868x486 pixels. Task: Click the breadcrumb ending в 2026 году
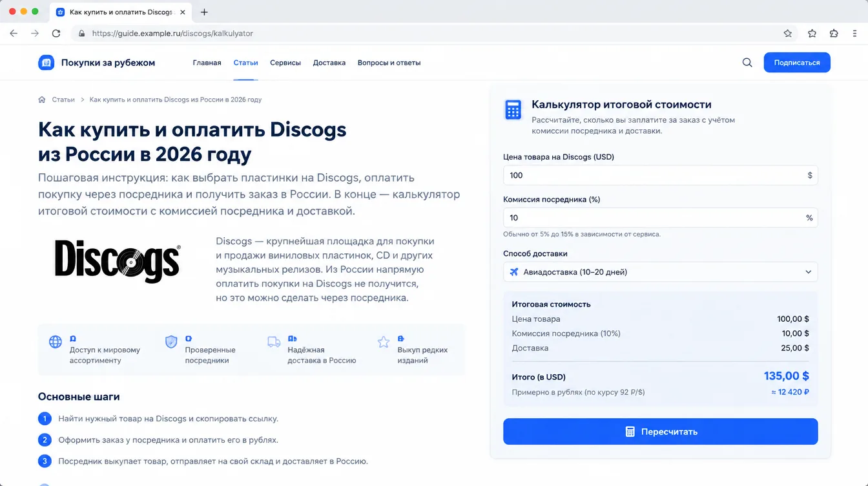(x=176, y=100)
